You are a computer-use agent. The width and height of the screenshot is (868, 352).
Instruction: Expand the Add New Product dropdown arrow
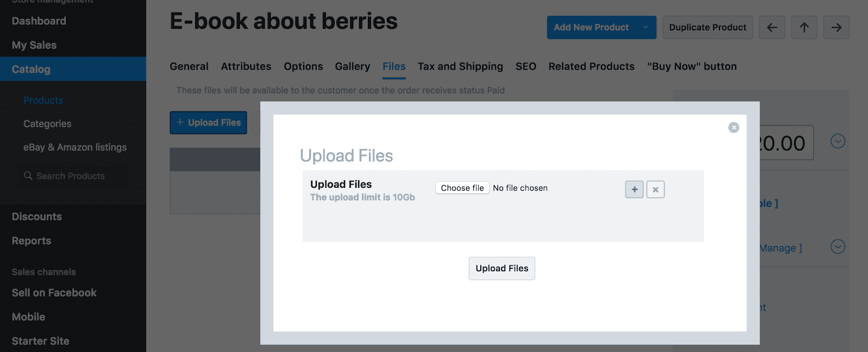tap(645, 28)
